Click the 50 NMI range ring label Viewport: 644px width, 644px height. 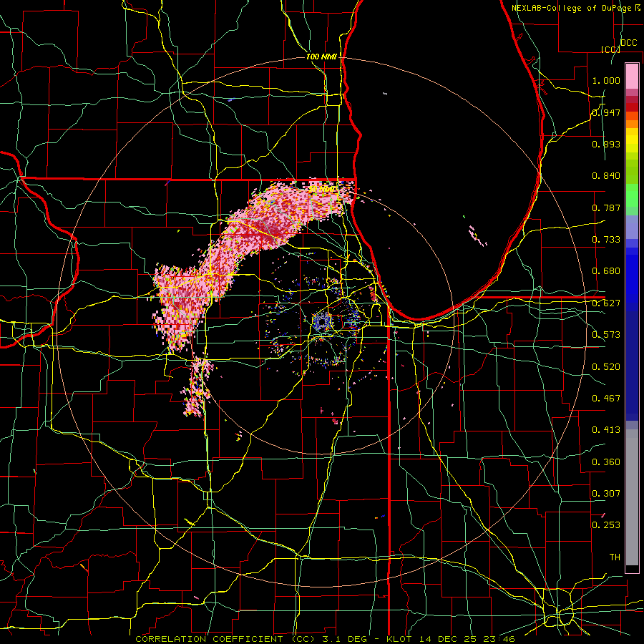pos(323,189)
